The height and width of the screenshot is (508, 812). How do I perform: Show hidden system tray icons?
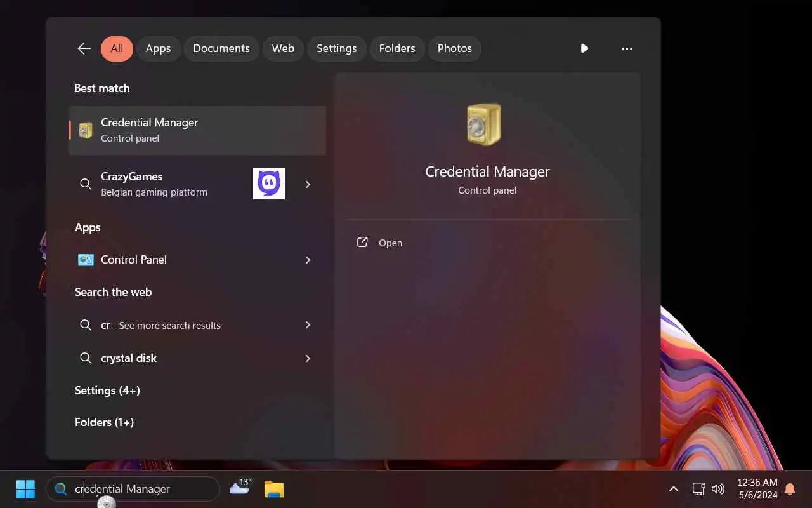tap(674, 489)
